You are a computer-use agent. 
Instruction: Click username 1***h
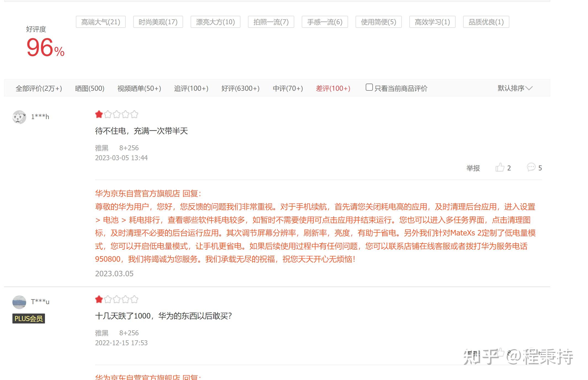[40, 117]
